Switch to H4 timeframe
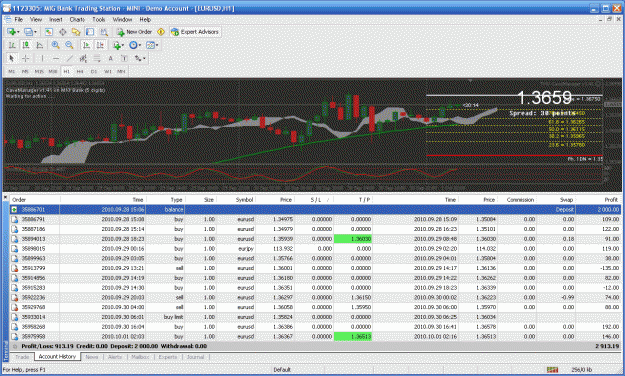Screen dimensions: 625x376 (x=80, y=71)
